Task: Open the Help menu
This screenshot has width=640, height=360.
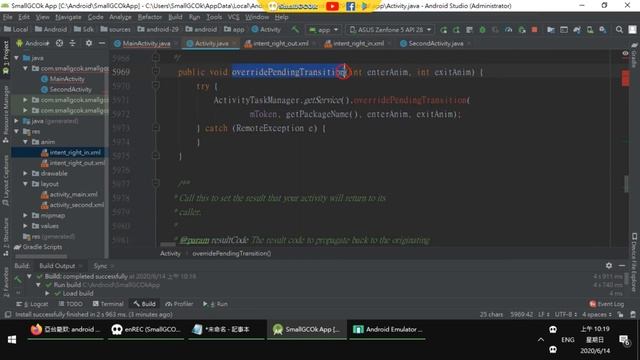Action: click(x=281, y=17)
